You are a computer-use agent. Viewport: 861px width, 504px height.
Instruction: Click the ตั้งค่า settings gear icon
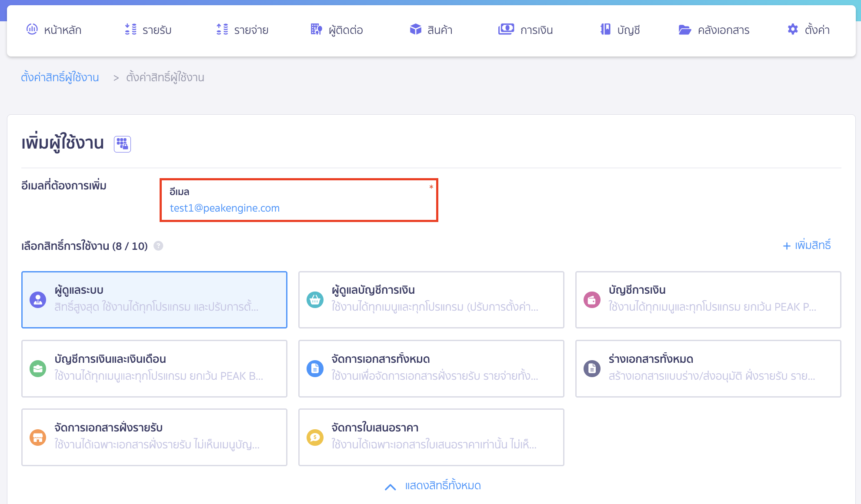coord(793,29)
